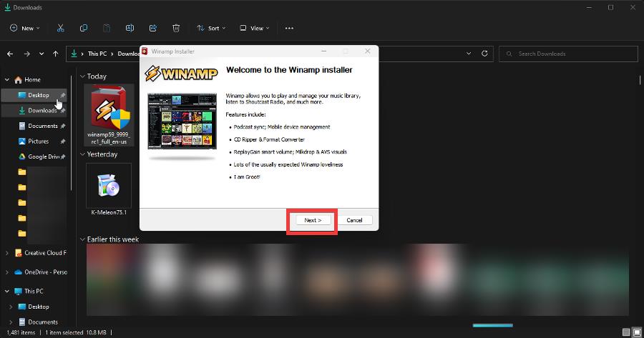Click the Delete trash icon in toolbar
The width and height of the screenshot is (644, 338).
pos(176,28)
